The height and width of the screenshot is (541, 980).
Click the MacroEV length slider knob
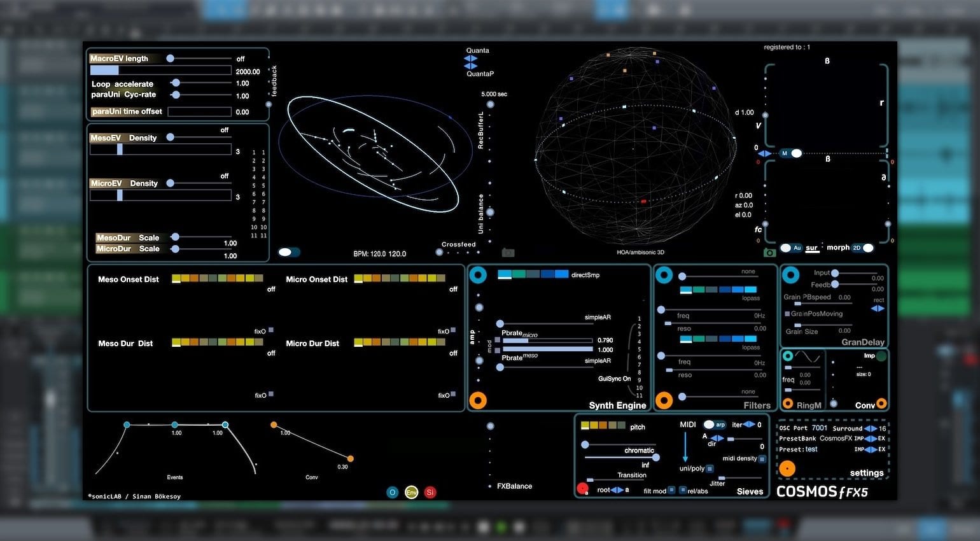tap(171, 58)
